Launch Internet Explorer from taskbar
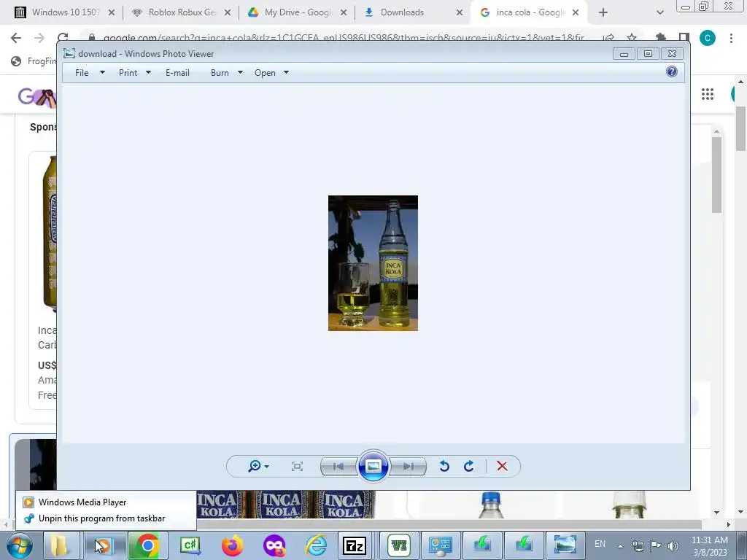 pyautogui.click(x=316, y=545)
